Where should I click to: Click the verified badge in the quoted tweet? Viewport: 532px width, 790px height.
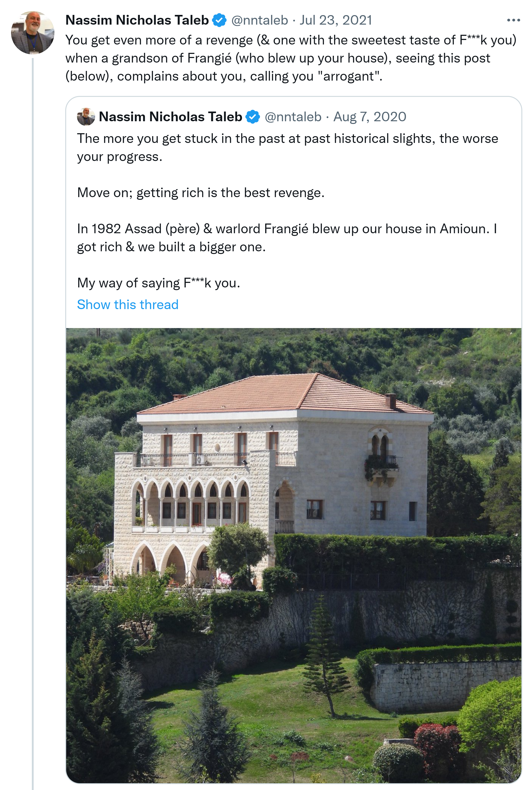[252, 117]
